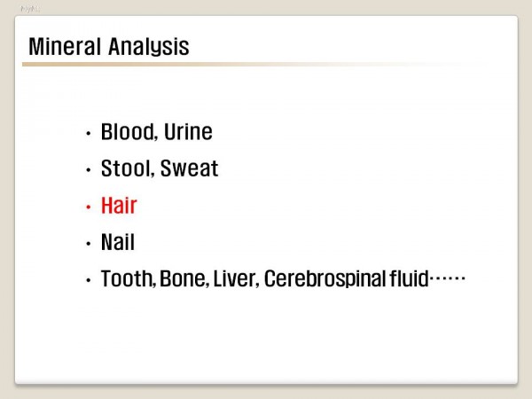Screen dimensions: 532x399
Task: Select the word "Blood" in first bullet
Action: [128, 132]
